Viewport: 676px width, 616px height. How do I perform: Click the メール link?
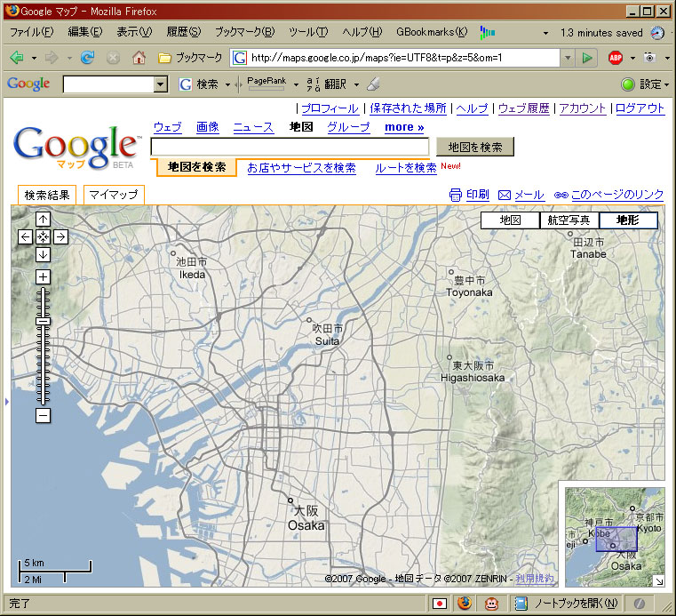click(529, 195)
